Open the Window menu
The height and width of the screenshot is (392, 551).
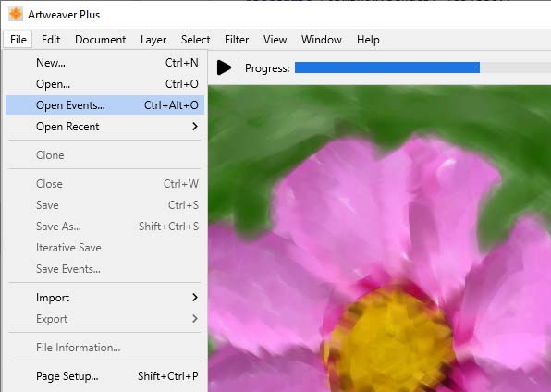click(x=322, y=40)
